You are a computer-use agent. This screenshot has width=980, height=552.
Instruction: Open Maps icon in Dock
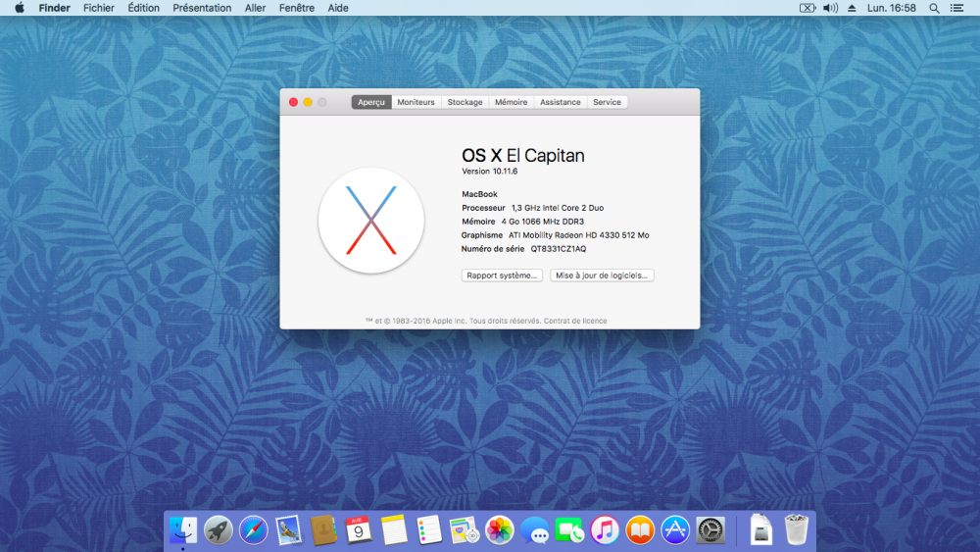click(x=464, y=530)
